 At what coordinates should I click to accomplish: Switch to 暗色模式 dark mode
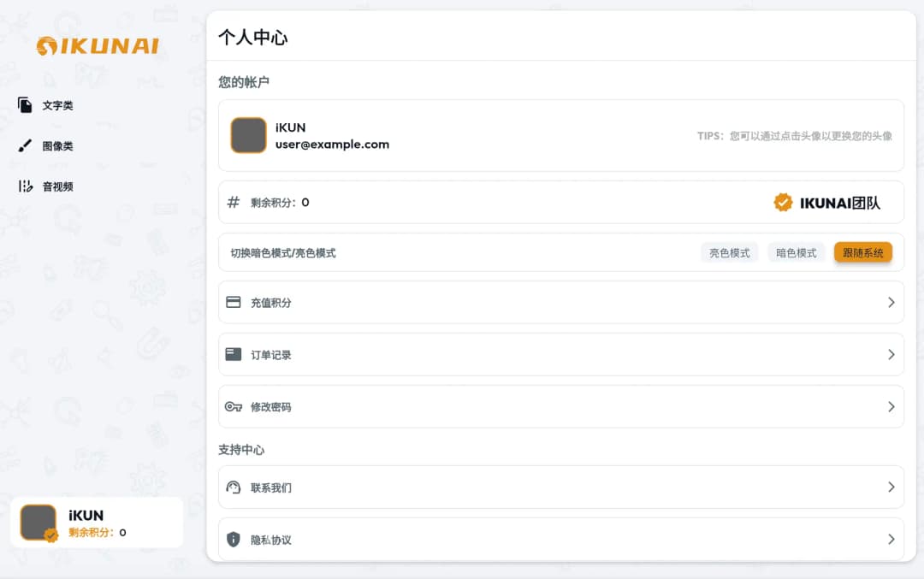pyautogui.click(x=796, y=253)
